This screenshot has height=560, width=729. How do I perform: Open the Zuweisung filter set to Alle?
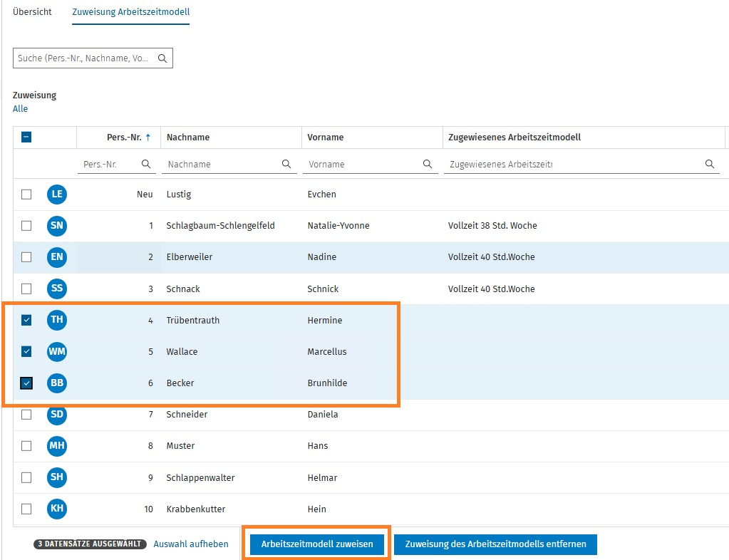20,109
